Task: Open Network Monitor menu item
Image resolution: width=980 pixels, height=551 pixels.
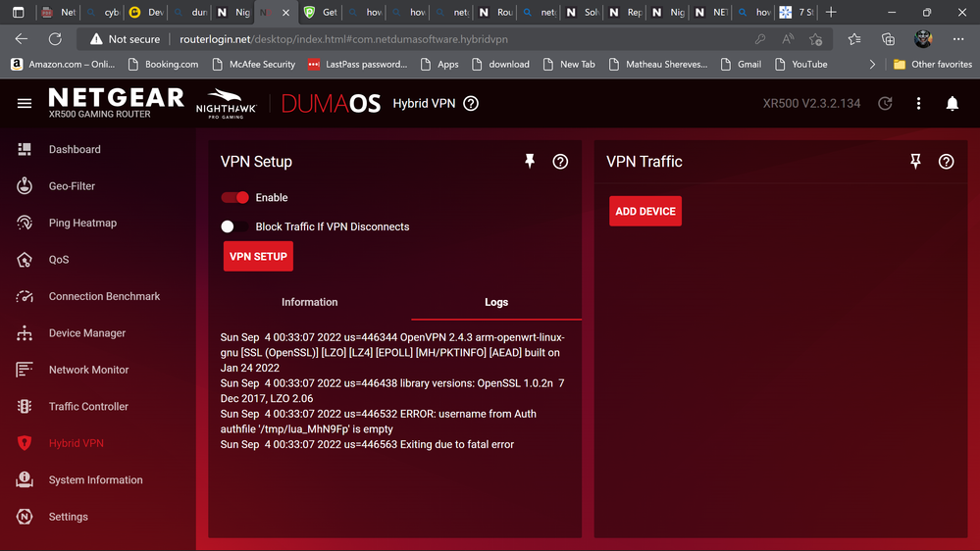Action: tap(88, 370)
